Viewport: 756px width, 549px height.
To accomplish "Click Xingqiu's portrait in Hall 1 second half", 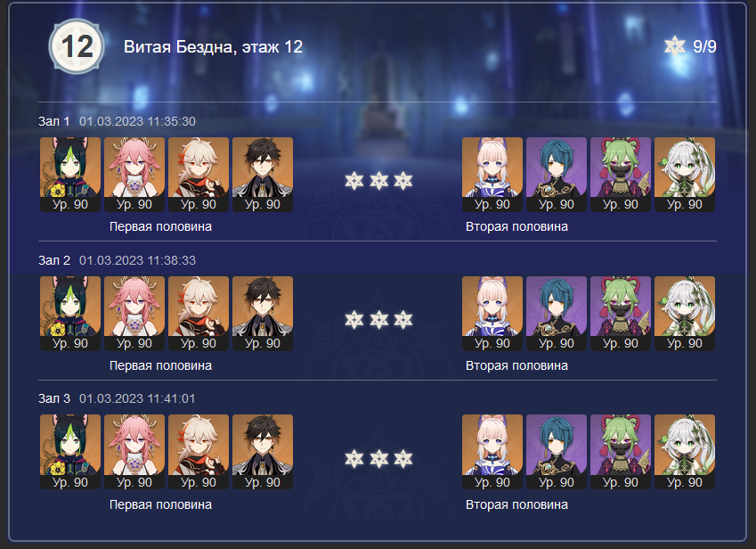I will coord(557,174).
